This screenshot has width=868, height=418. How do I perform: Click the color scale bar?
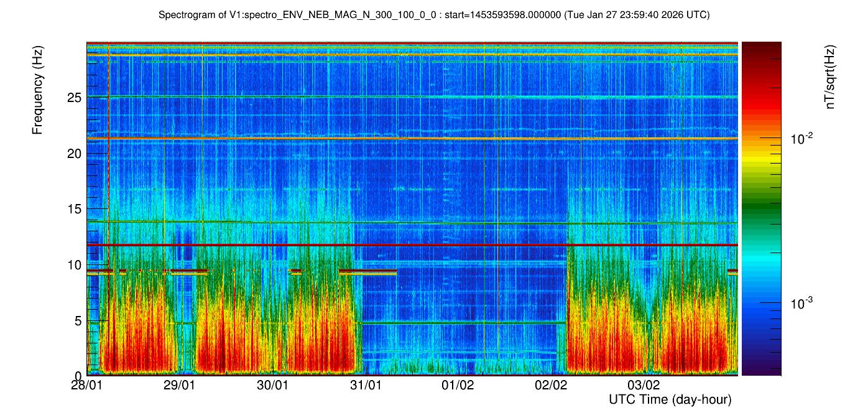761,208
